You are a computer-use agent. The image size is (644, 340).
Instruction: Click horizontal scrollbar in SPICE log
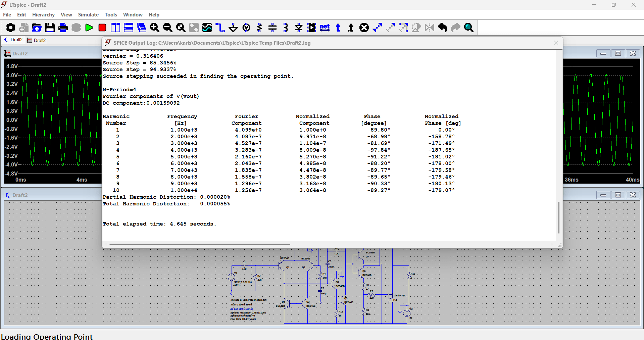tap(200, 244)
